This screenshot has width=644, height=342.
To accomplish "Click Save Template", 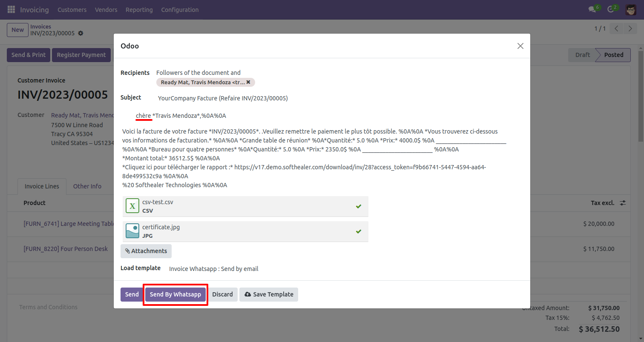I will point(269,294).
